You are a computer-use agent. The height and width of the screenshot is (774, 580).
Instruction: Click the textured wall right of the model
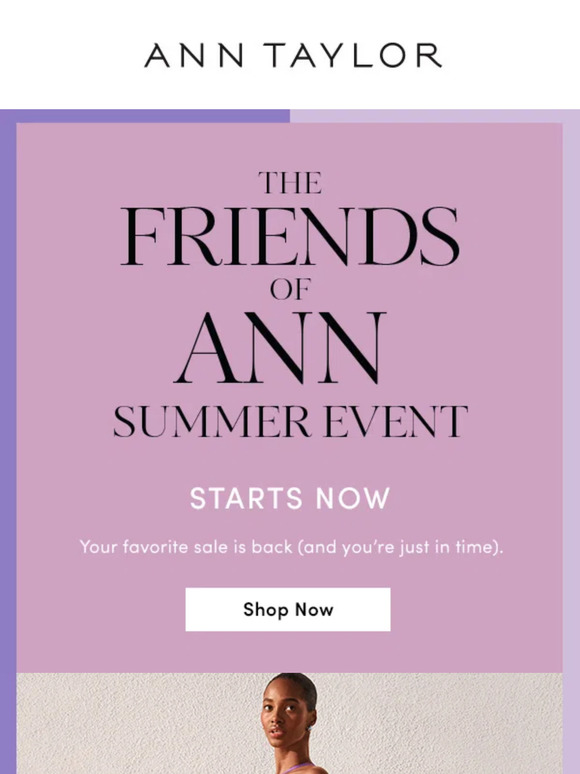tap(444, 723)
